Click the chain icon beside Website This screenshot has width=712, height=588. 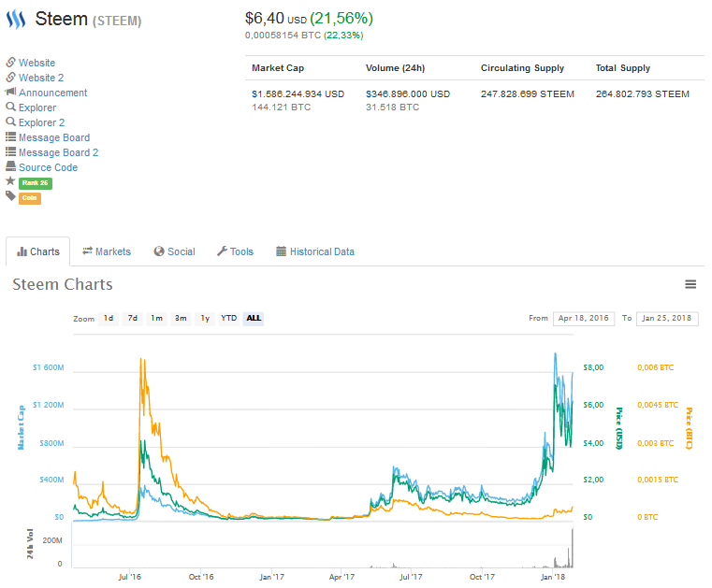point(10,62)
